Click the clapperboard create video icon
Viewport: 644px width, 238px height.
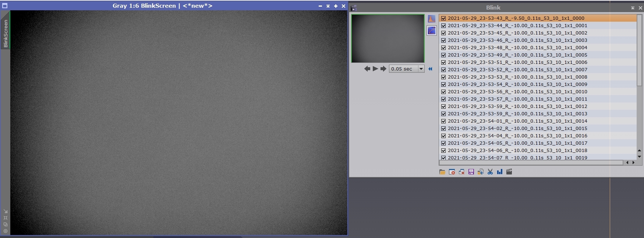tap(509, 172)
